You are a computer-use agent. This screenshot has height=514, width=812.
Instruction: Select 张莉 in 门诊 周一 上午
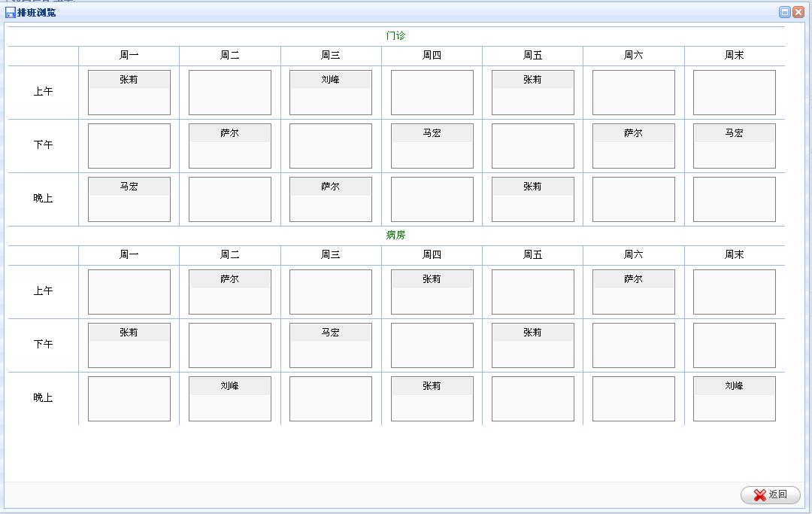coord(129,79)
